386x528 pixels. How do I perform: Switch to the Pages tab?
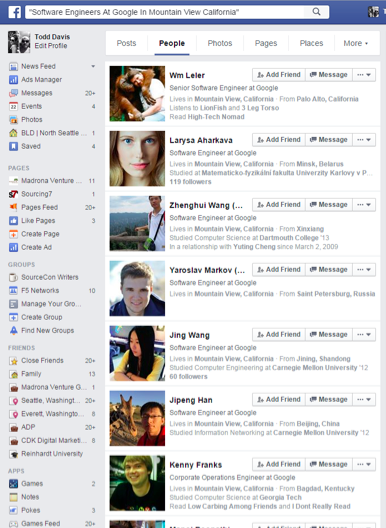click(x=266, y=43)
